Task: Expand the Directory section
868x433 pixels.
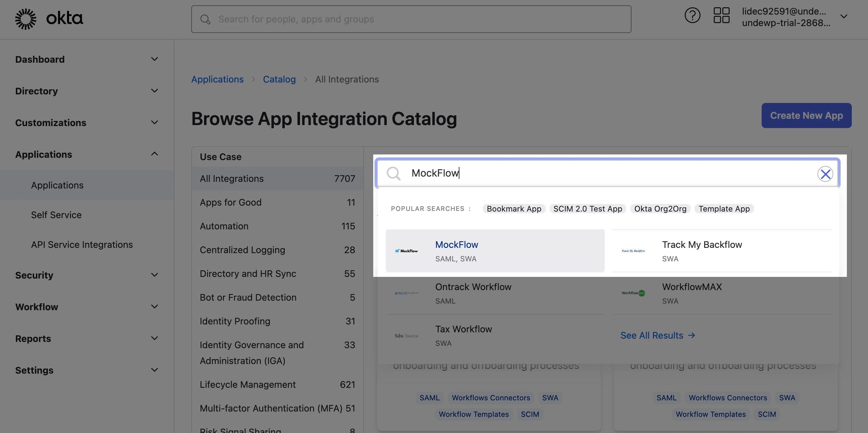Action: (x=87, y=91)
